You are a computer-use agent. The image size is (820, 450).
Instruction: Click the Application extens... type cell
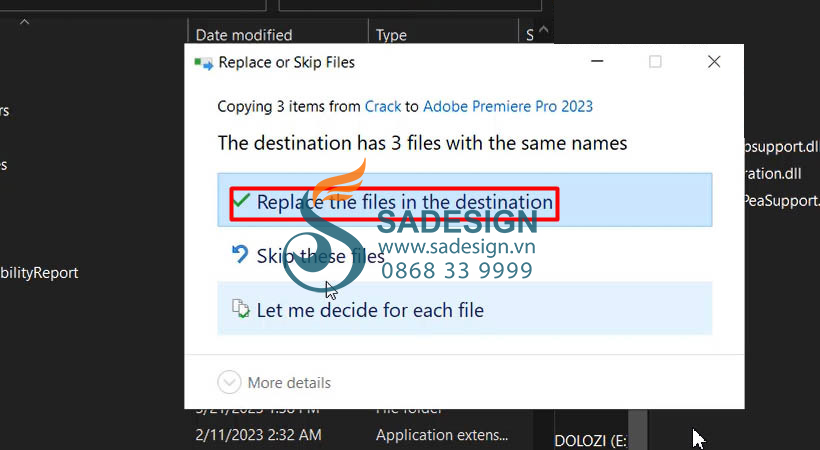(x=442, y=435)
